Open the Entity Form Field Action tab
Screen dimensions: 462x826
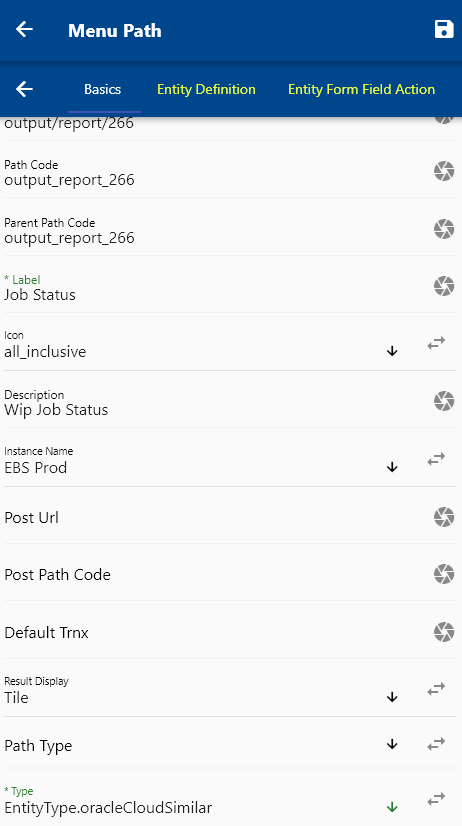click(x=361, y=90)
